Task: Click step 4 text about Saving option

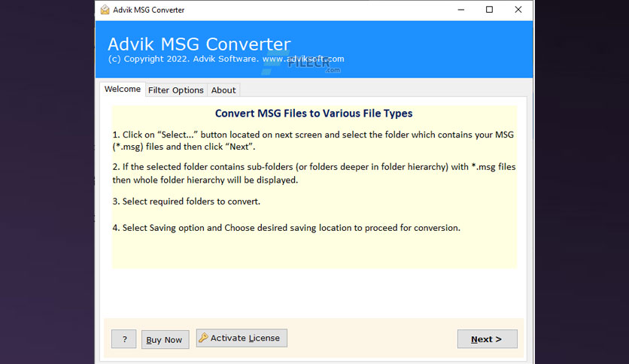Action: point(287,228)
